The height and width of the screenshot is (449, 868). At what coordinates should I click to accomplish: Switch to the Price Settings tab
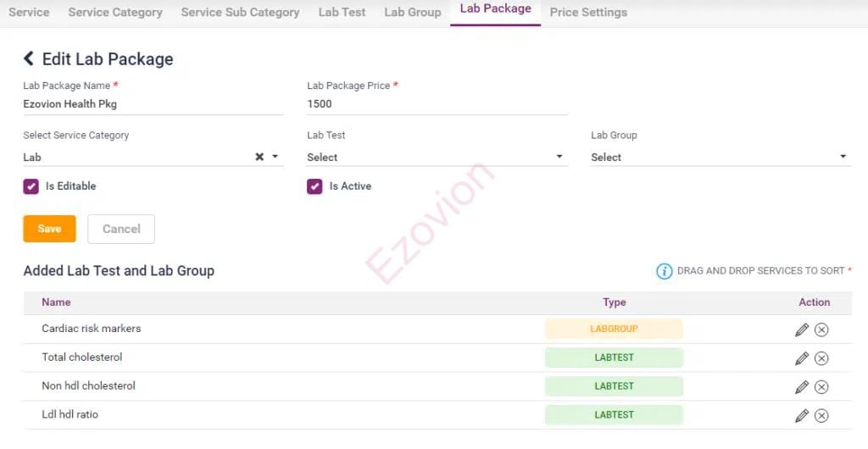588,13
